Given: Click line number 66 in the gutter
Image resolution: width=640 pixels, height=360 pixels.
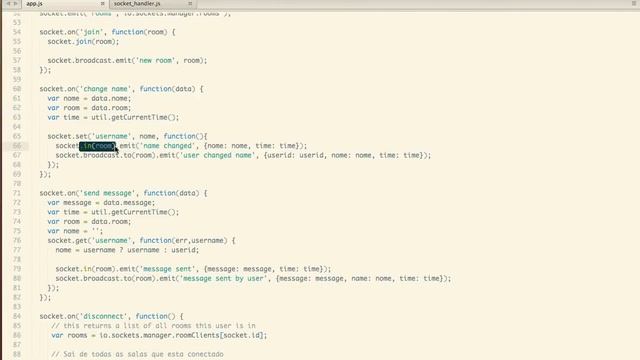Looking at the screenshot, I should [x=17, y=146].
